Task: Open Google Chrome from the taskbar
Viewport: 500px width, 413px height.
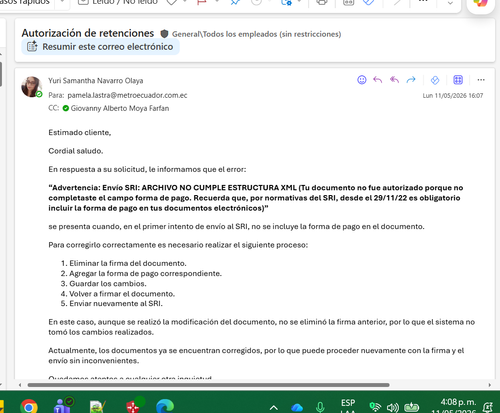Action: 29,407
